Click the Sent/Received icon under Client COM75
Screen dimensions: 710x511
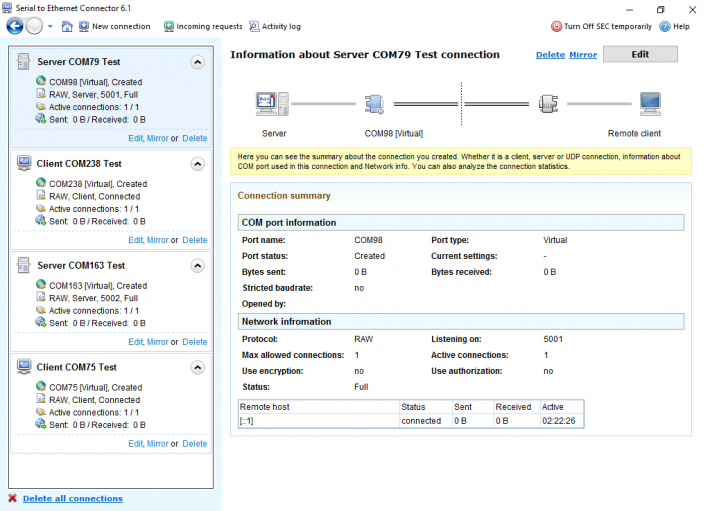coord(41,424)
